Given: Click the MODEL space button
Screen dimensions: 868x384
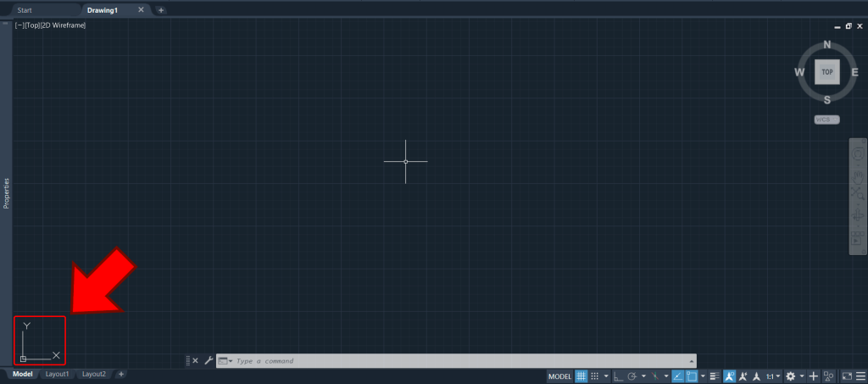Looking at the screenshot, I should point(559,376).
